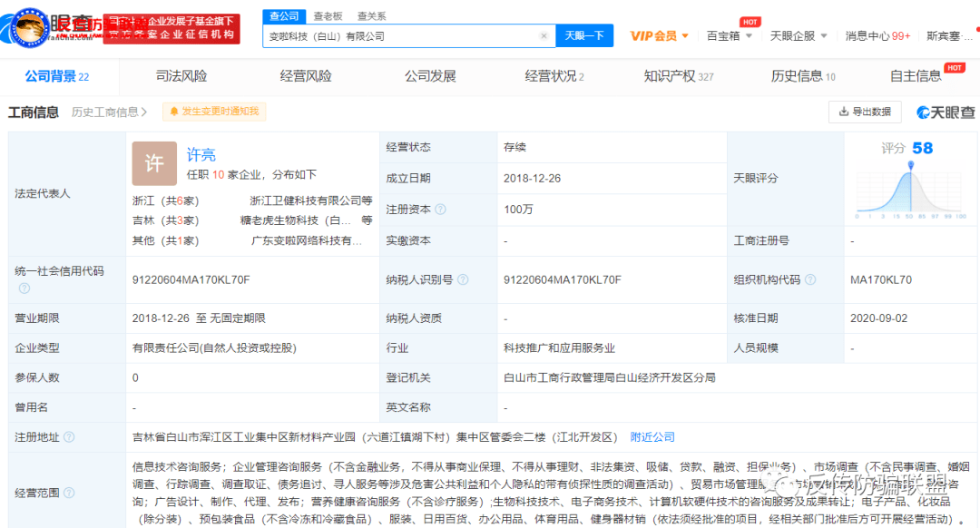Open the 知识产权 327 tab
980x528 pixels.
tap(677, 76)
